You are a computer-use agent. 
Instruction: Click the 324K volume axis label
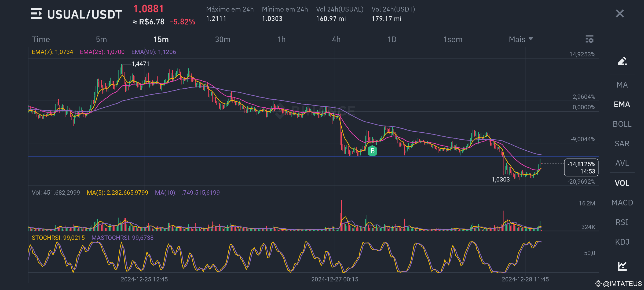[588, 227]
